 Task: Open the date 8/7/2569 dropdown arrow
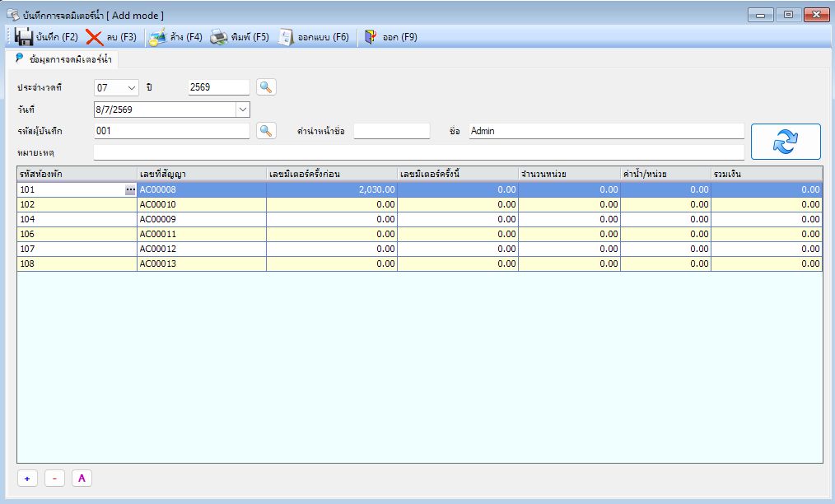[x=243, y=110]
